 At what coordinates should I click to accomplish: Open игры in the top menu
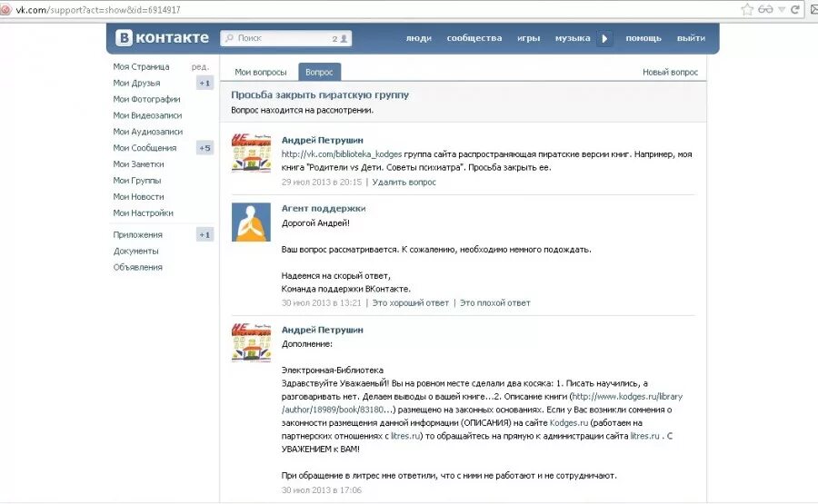(x=528, y=38)
